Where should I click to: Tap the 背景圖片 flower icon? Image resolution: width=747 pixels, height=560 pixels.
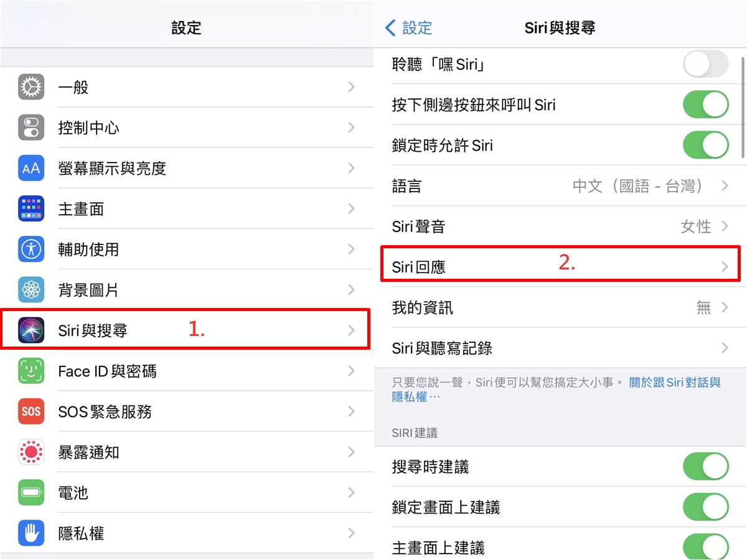31,290
